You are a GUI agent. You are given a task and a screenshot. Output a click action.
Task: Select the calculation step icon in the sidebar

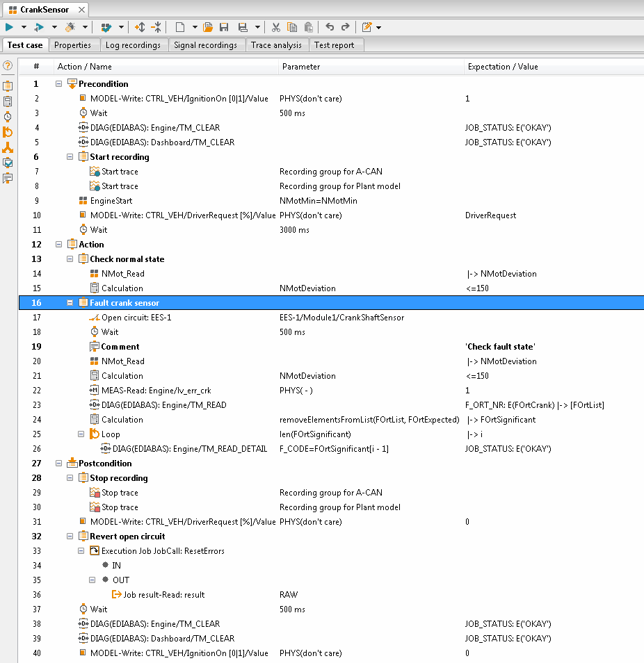point(8,101)
